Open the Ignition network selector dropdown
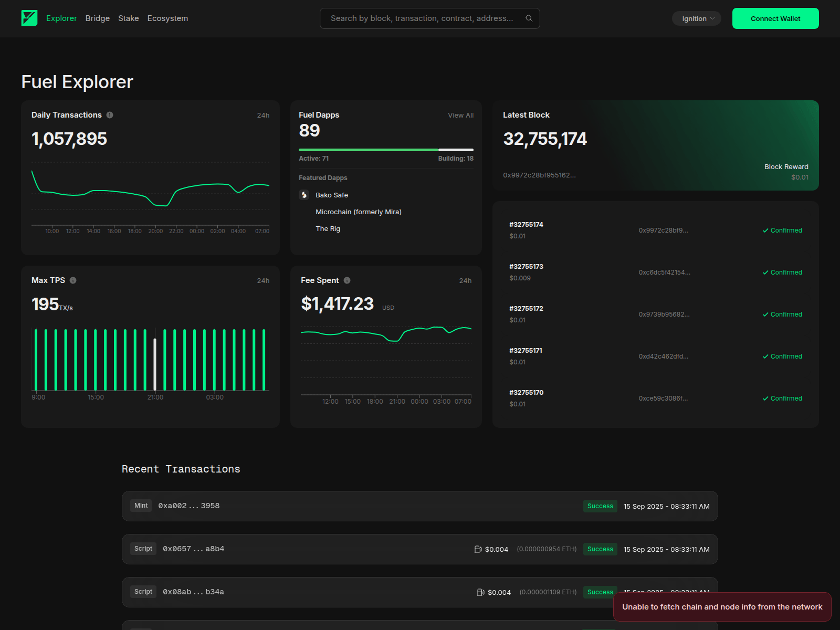The width and height of the screenshot is (840, 630). (696, 18)
